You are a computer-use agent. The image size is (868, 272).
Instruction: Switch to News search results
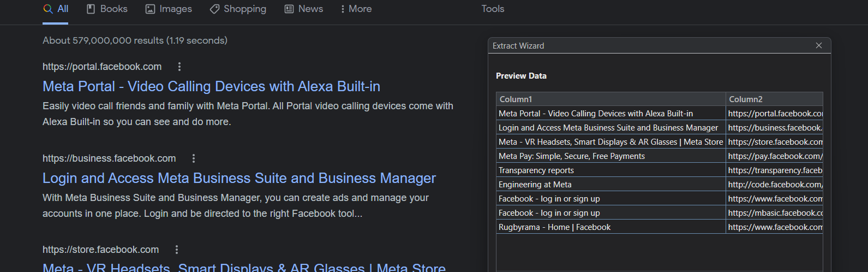pos(304,9)
